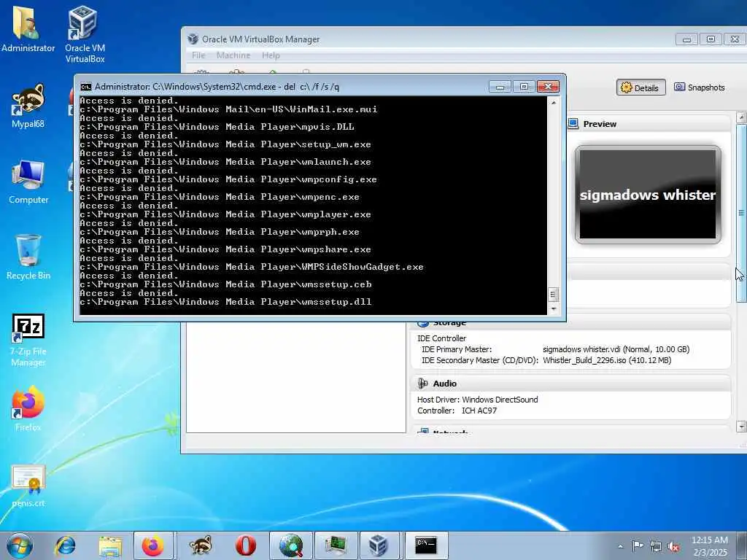Click 'Controller: ICH AC97' audio text
The height and width of the screenshot is (560, 747).
[457, 411]
